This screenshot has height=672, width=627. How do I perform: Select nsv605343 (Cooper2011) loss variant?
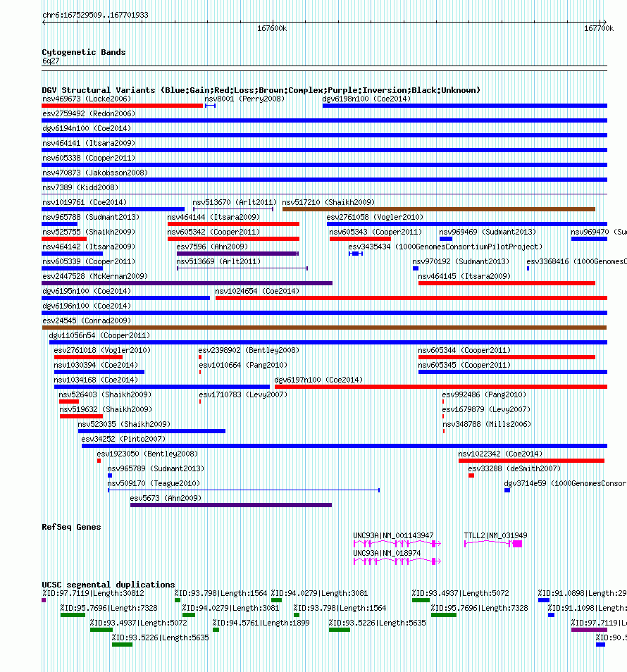(x=360, y=239)
